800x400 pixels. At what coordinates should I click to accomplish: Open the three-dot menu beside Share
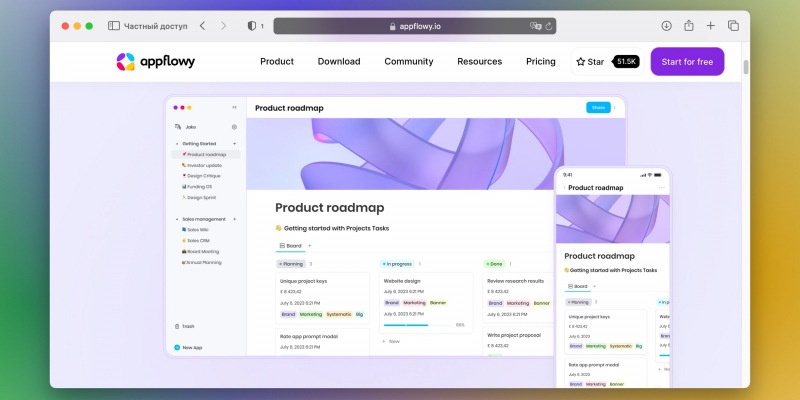(x=615, y=107)
